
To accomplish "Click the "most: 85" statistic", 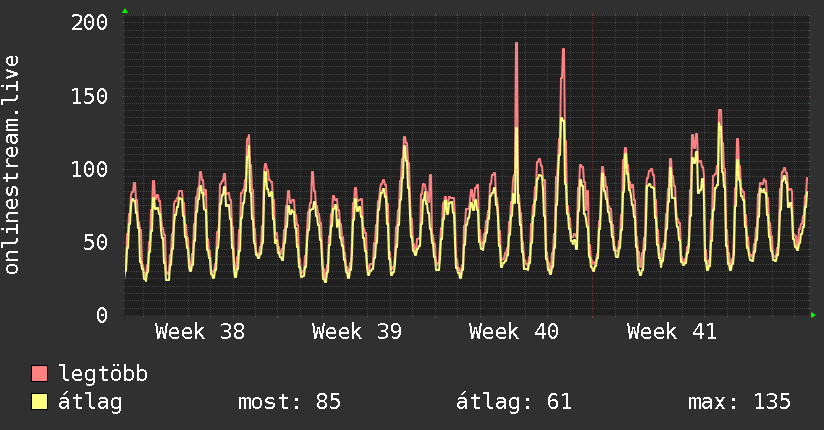I will [x=289, y=402].
